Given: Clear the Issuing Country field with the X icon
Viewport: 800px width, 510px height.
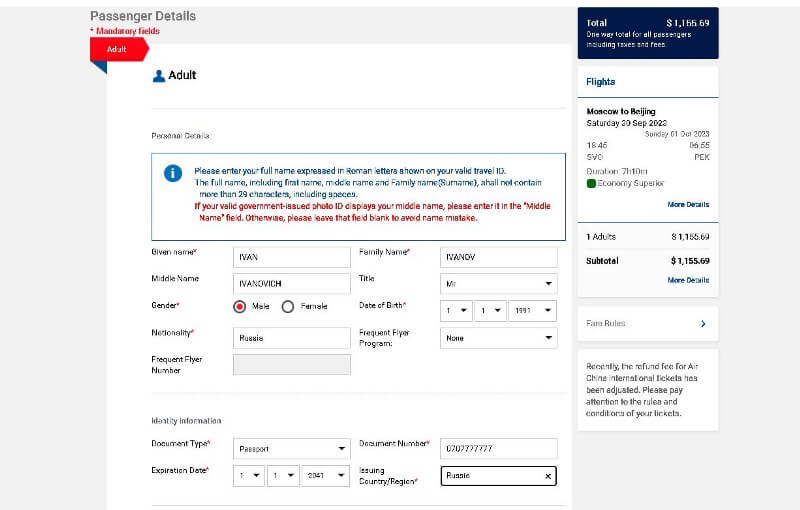Looking at the screenshot, I should point(548,476).
